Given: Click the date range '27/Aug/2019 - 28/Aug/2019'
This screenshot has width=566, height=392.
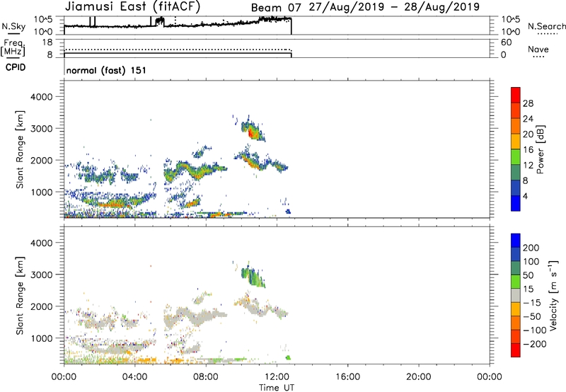Looking at the screenshot, I should (394, 7).
